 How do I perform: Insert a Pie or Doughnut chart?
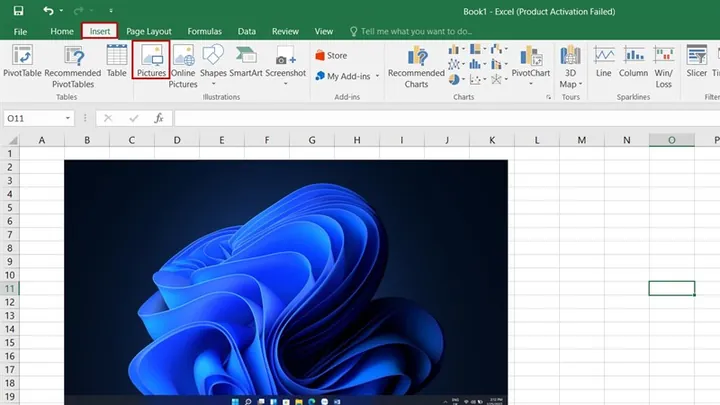coord(456,79)
